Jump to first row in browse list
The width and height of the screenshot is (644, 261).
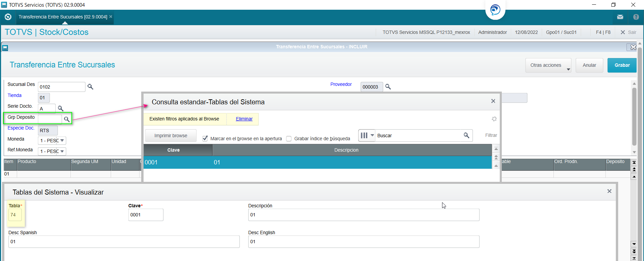coord(496,149)
